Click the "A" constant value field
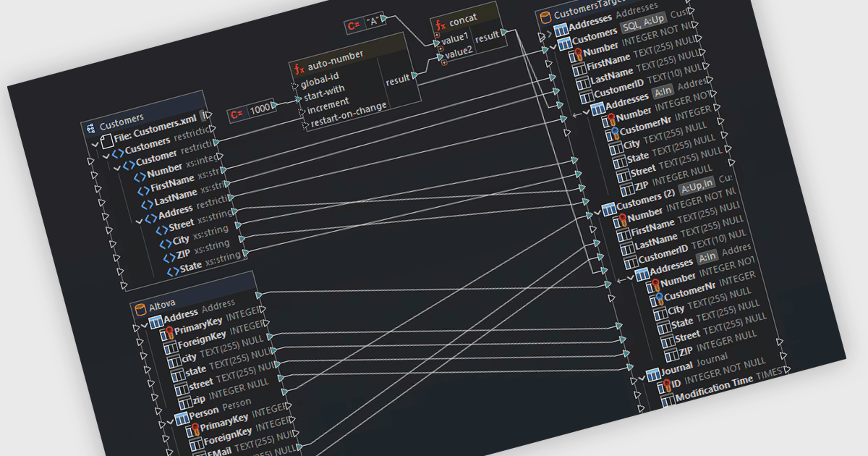This screenshot has width=868, height=456. click(373, 22)
